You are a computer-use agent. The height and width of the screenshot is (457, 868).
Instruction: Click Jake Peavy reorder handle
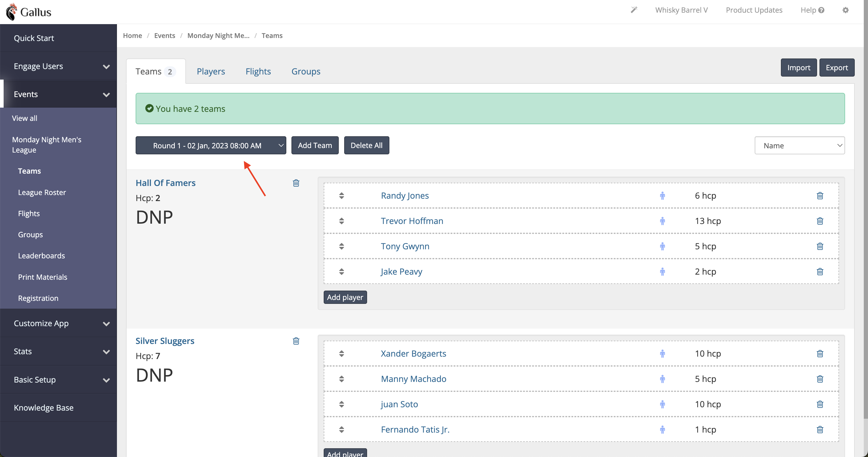pyautogui.click(x=341, y=271)
